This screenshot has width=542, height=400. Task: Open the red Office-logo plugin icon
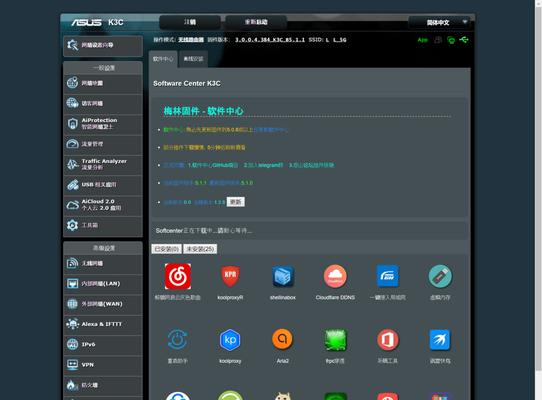(x=387, y=339)
